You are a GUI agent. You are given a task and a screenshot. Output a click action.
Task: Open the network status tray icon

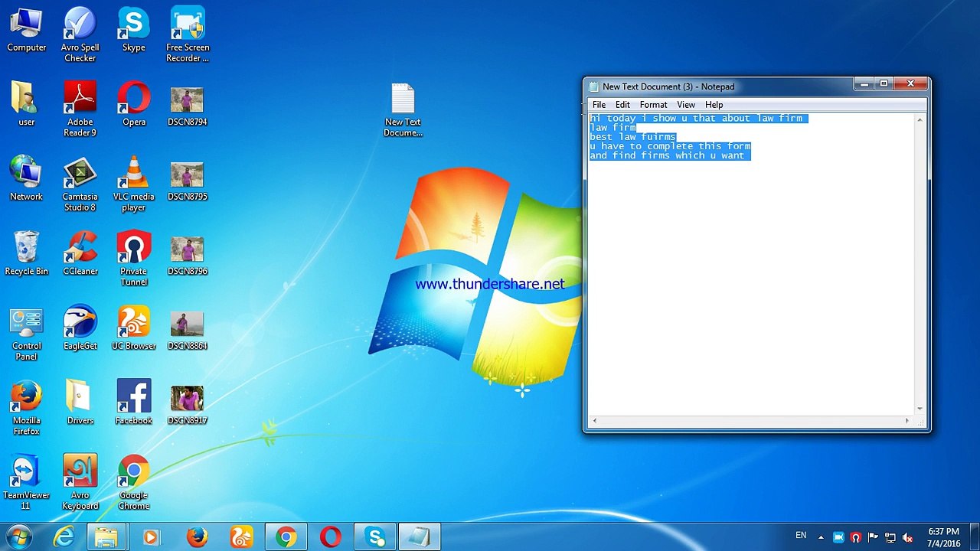[x=890, y=537]
